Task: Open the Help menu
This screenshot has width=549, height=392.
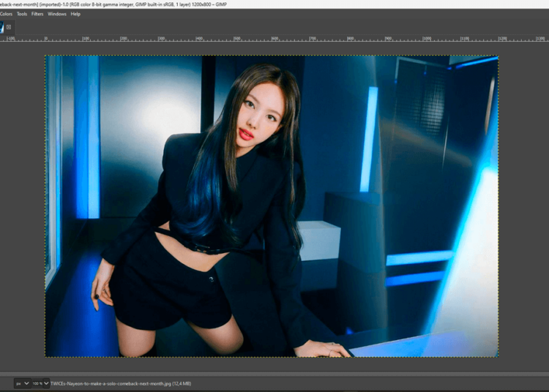Action: (75, 14)
